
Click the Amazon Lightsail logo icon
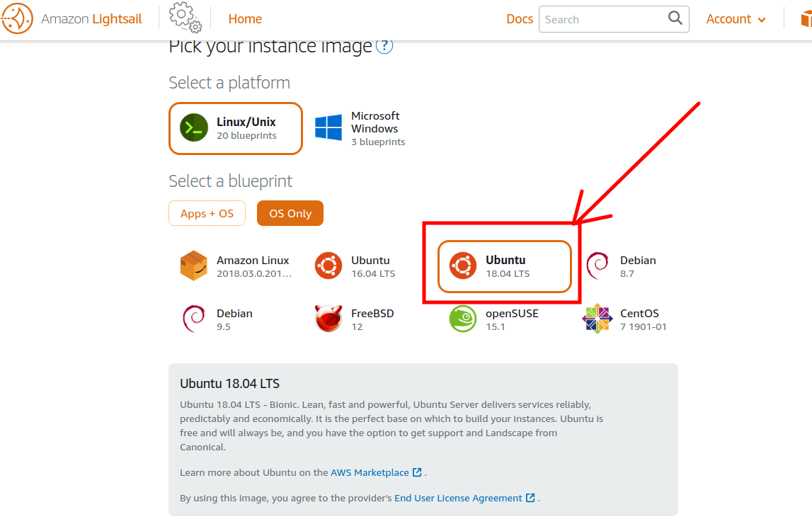click(x=16, y=18)
